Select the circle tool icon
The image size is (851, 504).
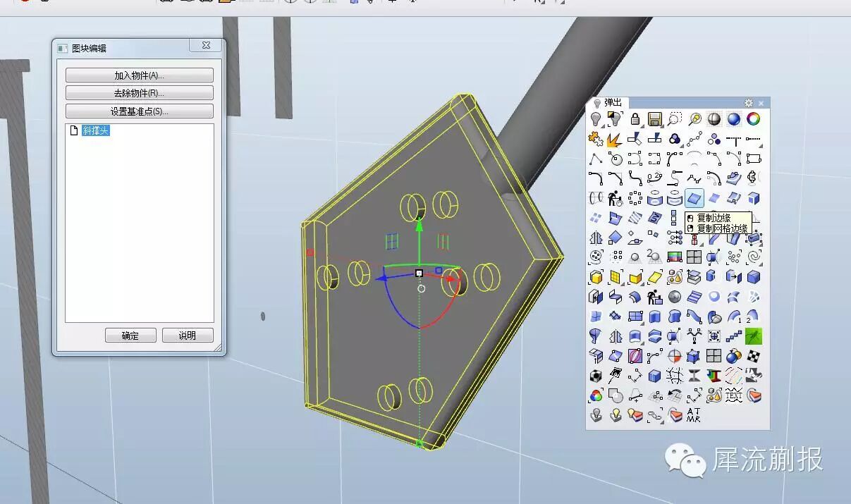pyautogui.click(x=615, y=159)
